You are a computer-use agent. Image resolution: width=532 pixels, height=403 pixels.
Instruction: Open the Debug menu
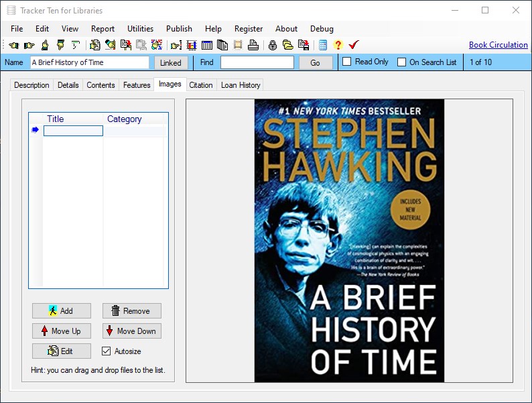point(322,29)
